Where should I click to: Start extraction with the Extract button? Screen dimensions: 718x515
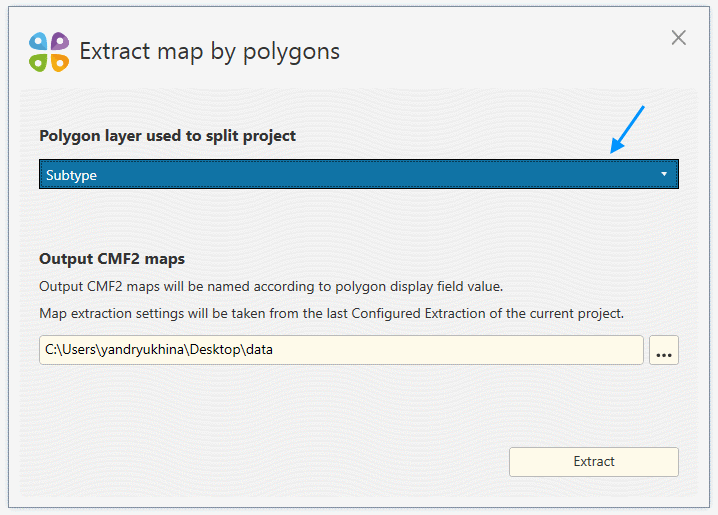click(x=594, y=462)
